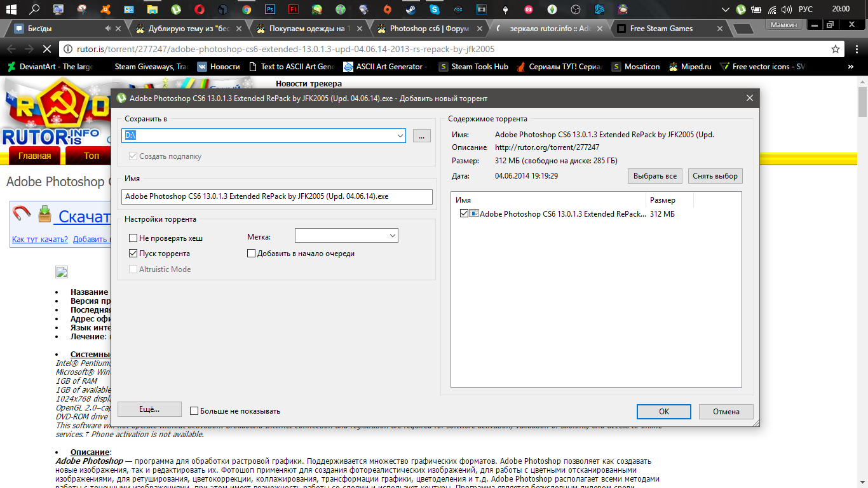Open the DeviantArt bookmark

click(x=50, y=67)
